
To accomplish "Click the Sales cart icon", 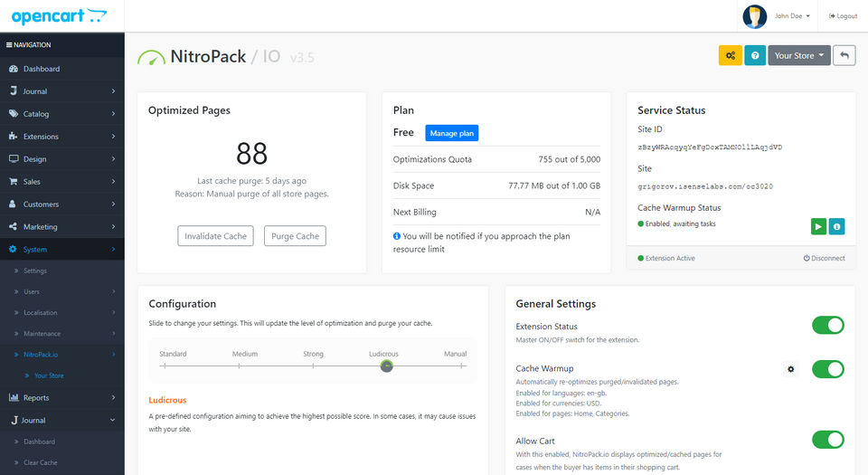I will point(14,182).
